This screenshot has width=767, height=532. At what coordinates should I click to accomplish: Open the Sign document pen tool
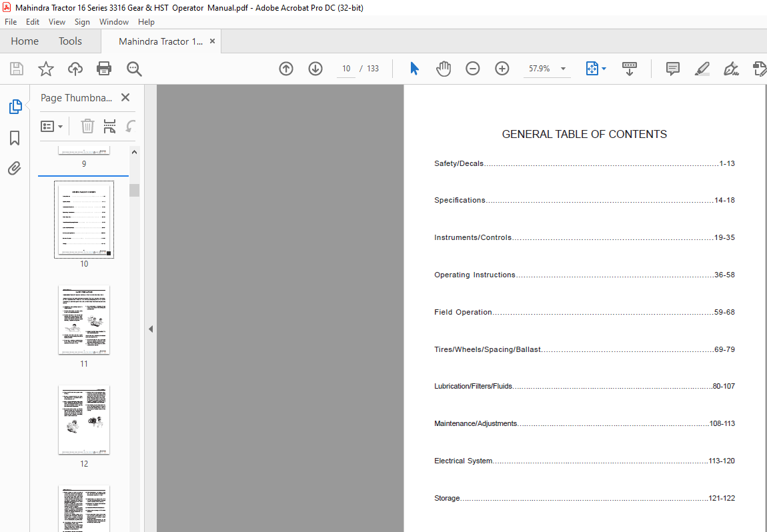point(731,69)
